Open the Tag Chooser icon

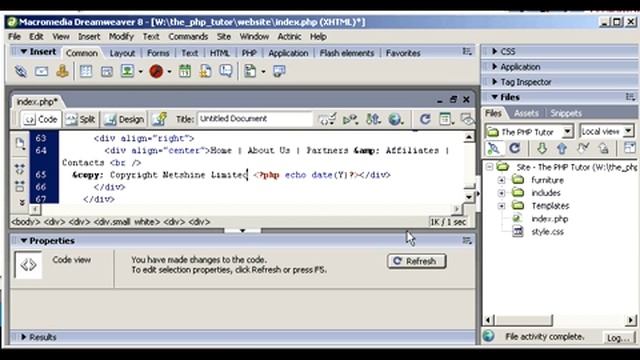click(x=279, y=71)
